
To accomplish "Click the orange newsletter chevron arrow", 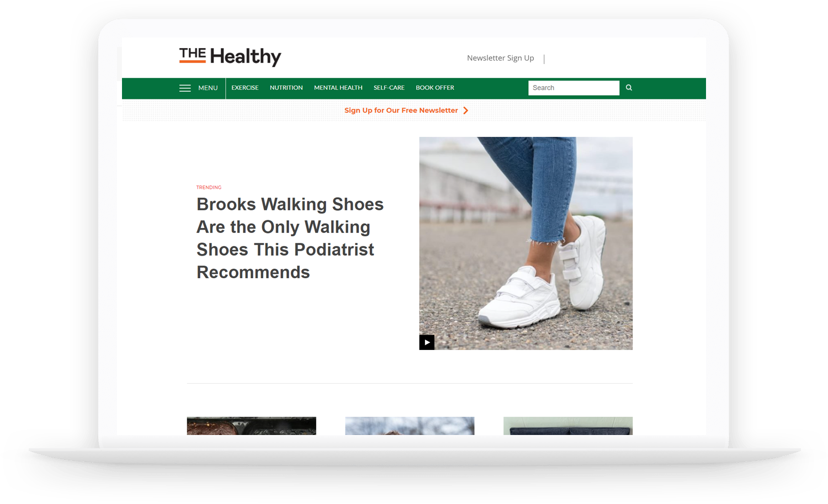I will 466,110.
